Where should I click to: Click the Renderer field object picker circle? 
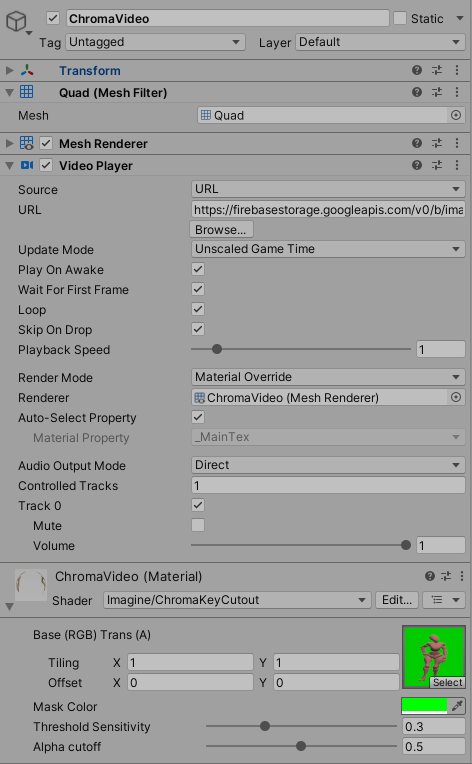(x=456, y=398)
